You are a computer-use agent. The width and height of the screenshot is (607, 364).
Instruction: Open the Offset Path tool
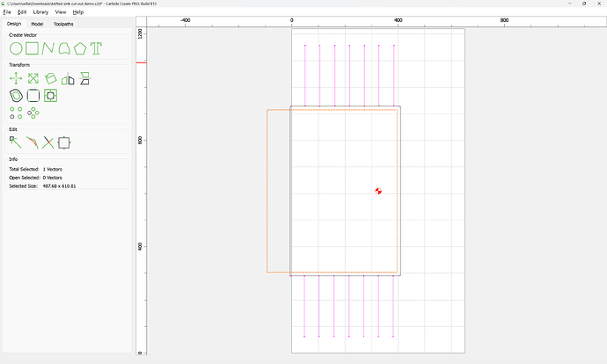click(16, 96)
